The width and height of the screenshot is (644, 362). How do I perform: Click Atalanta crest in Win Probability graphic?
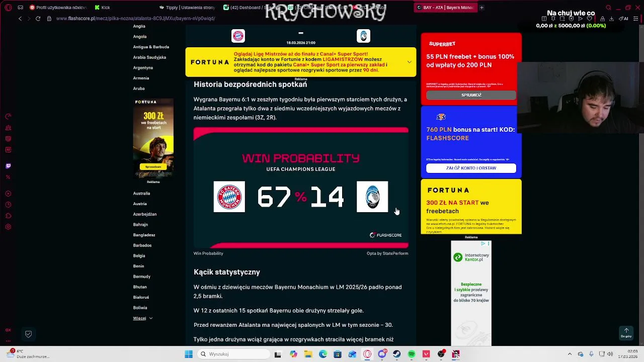tap(372, 197)
